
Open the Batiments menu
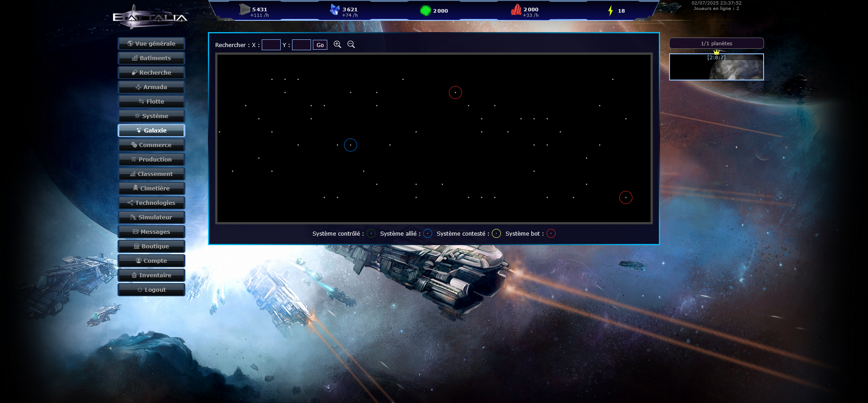(x=151, y=58)
